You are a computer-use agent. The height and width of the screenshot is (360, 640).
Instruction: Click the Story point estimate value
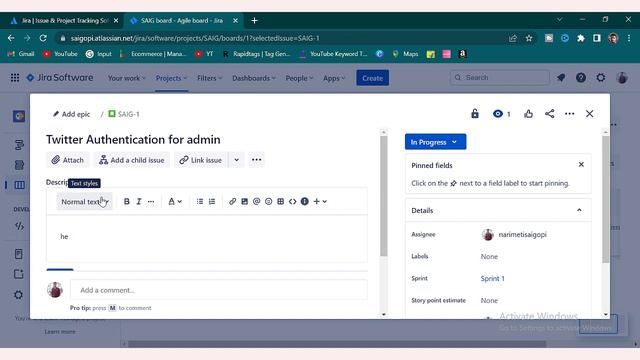[x=489, y=301]
